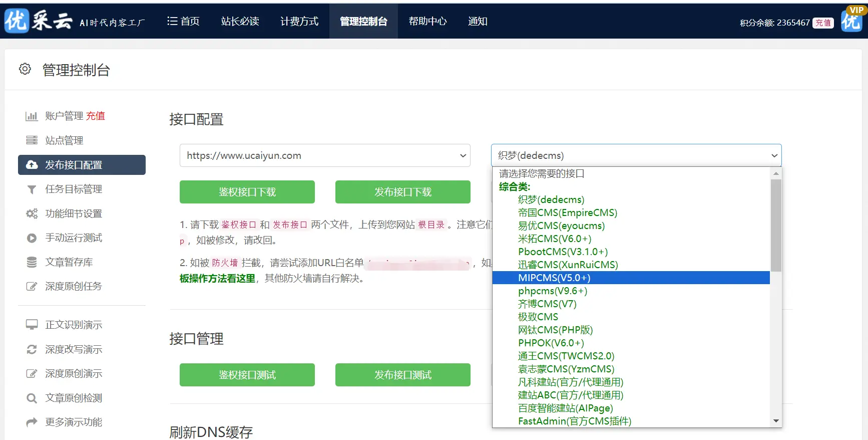
Task: Click the funnel icon for 任务目标管理
Action: 32,189
